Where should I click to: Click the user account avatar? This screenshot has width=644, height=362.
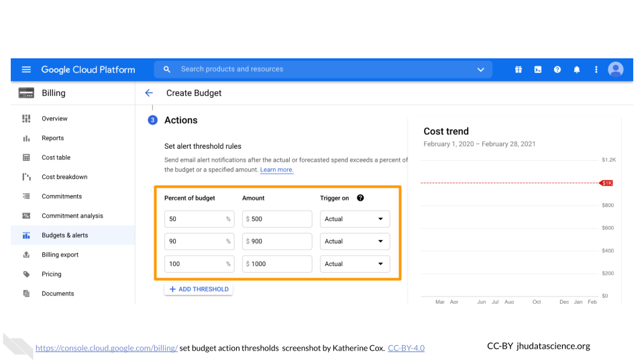616,69
